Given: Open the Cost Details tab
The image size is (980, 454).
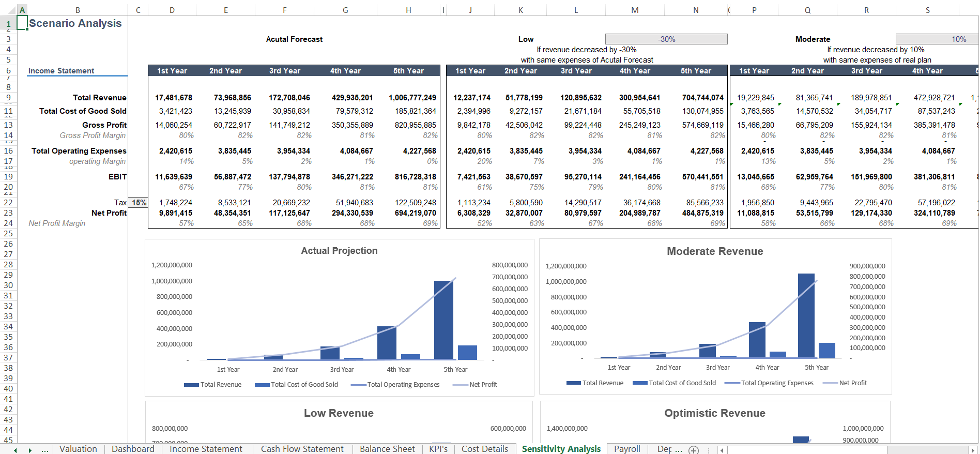Looking at the screenshot, I should [x=485, y=449].
